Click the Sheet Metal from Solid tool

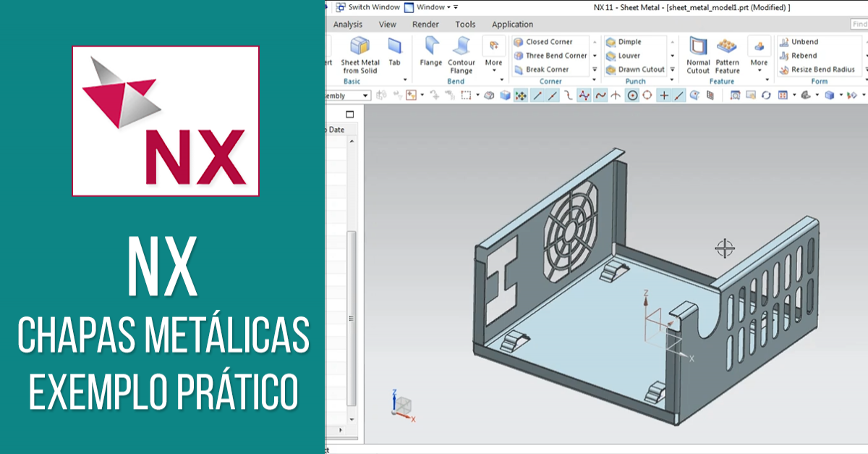[359, 55]
